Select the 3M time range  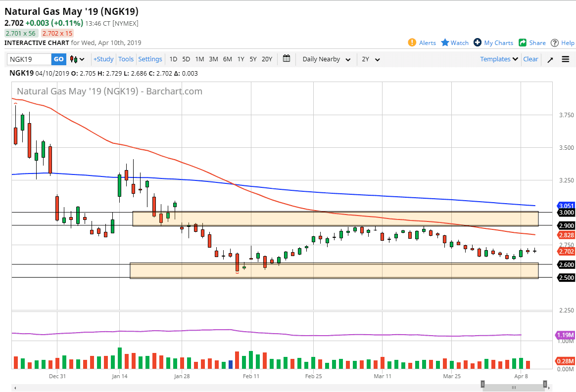tap(213, 59)
